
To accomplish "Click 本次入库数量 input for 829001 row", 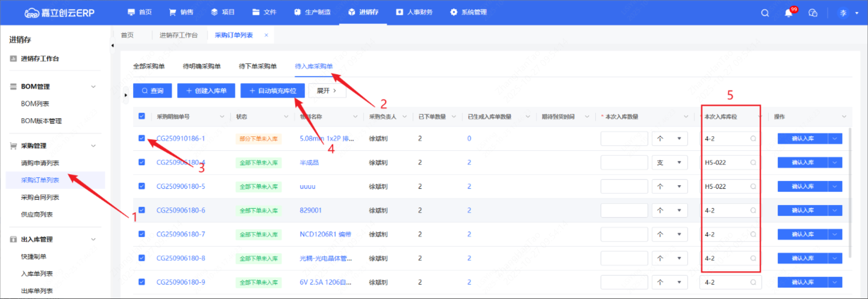I will (x=624, y=210).
